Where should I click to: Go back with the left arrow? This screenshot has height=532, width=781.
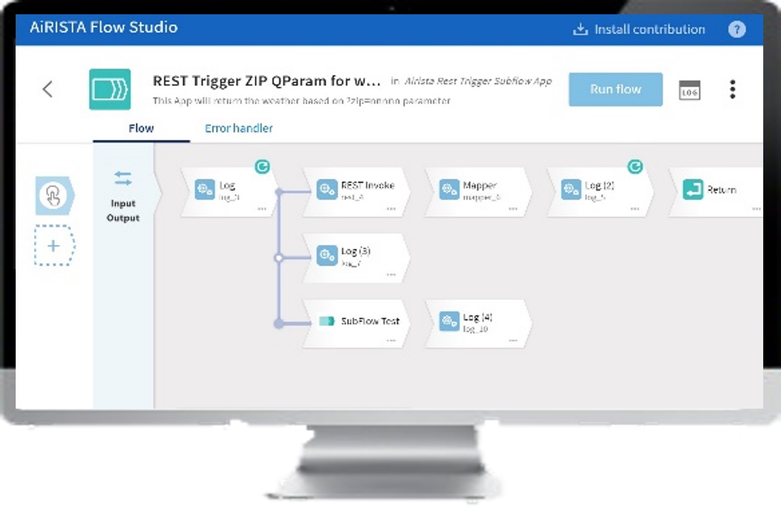pyautogui.click(x=48, y=89)
